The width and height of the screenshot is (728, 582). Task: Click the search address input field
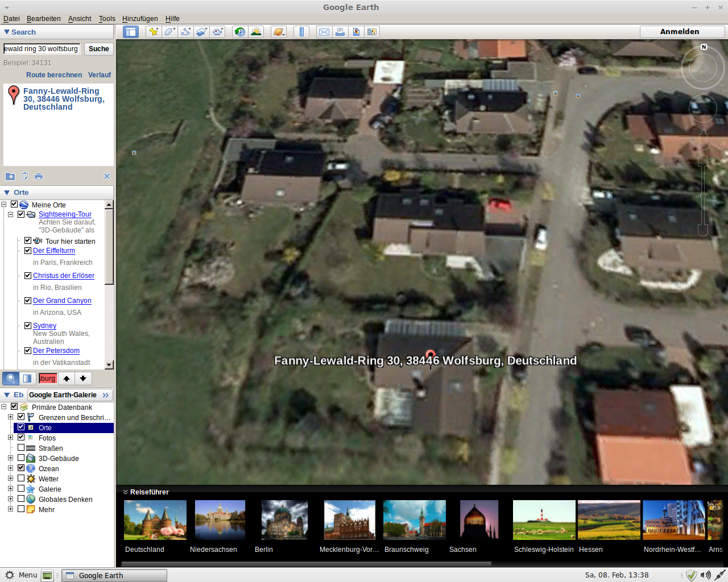(42, 49)
